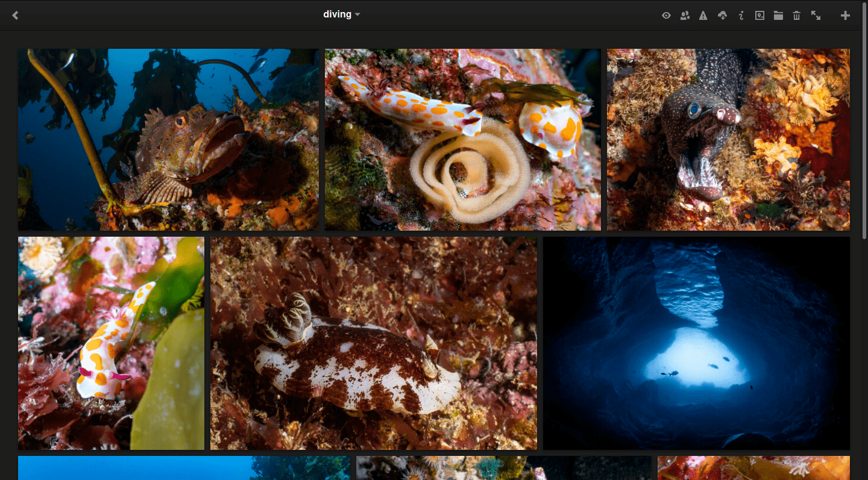Open the brown and white nudibranch photo

click(x=374, y=343)
